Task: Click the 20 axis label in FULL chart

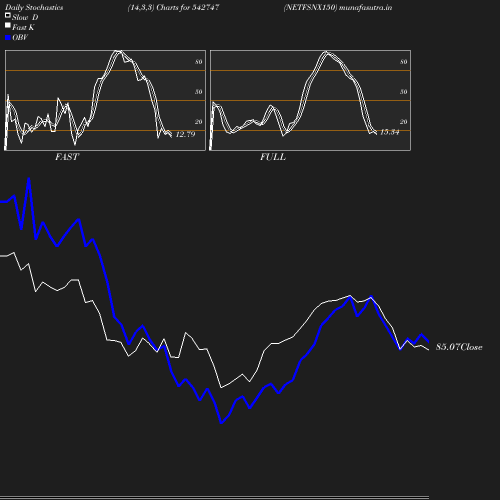Action: coord(404,122)
